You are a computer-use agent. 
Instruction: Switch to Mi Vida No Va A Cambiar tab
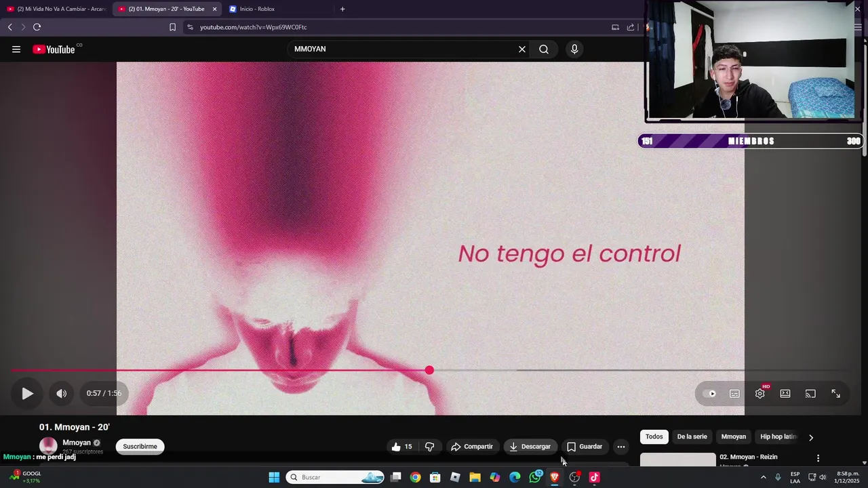click(x=56, y=9)
